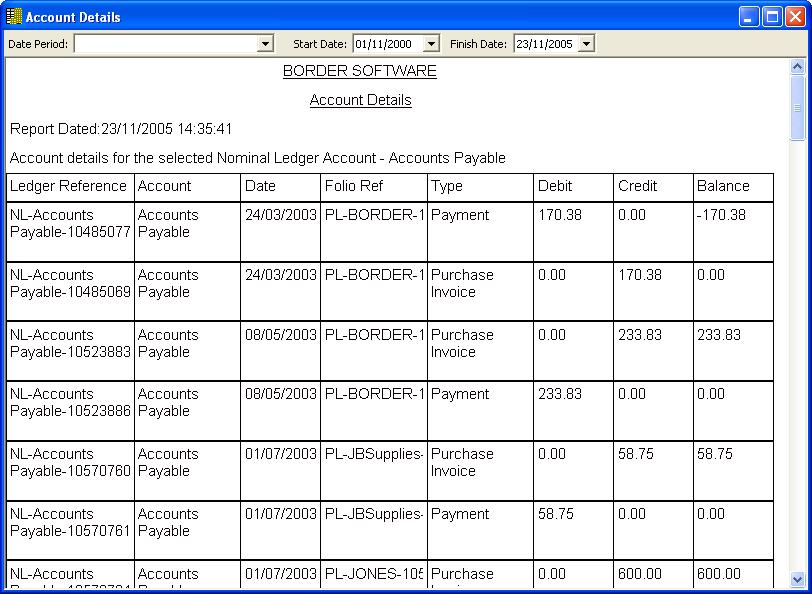Viewport: 812px width, 594px height.
Task: Click the 233.83 balance in row 10523883
Action: [719, 335]
